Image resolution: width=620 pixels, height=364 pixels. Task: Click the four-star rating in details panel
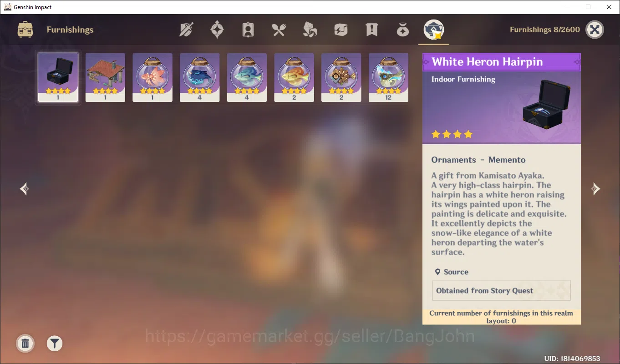[x=452, y=134]
